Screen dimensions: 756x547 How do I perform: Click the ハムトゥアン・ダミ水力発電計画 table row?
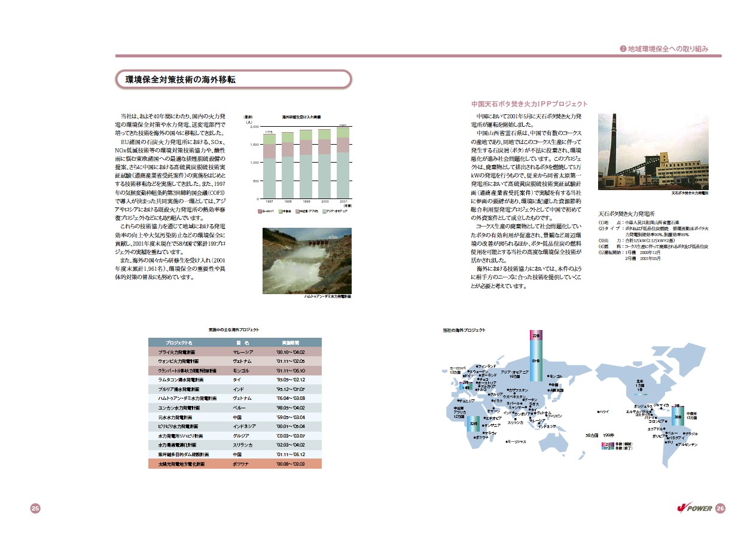pyautogui.click(x=235, y=398)
